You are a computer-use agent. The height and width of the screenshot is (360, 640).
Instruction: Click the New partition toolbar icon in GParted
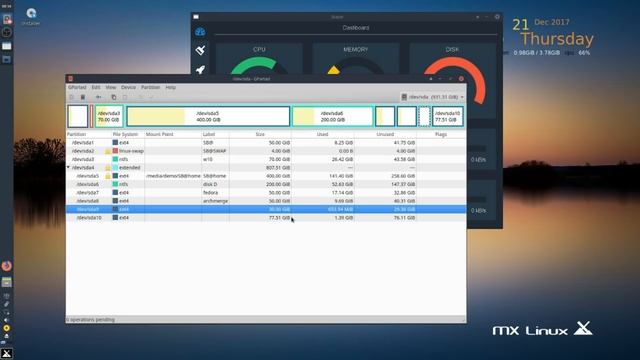pyautogui.click(x=71, y=97)
